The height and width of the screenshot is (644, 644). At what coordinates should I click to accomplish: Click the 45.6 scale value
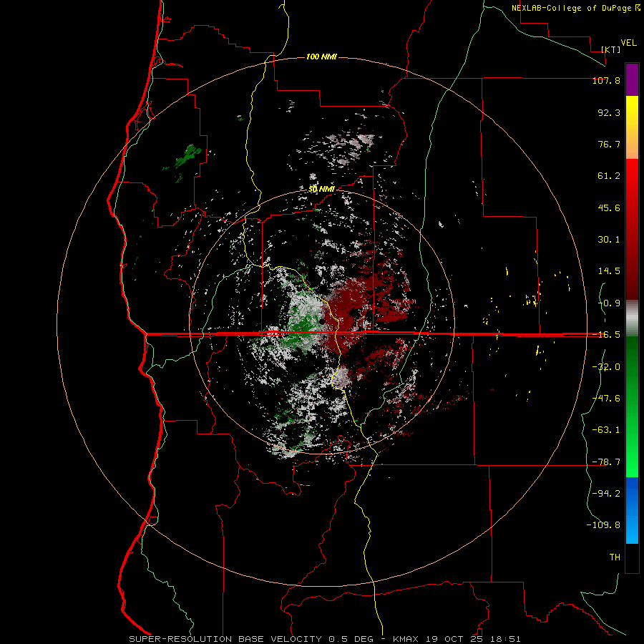click(609, 208)
